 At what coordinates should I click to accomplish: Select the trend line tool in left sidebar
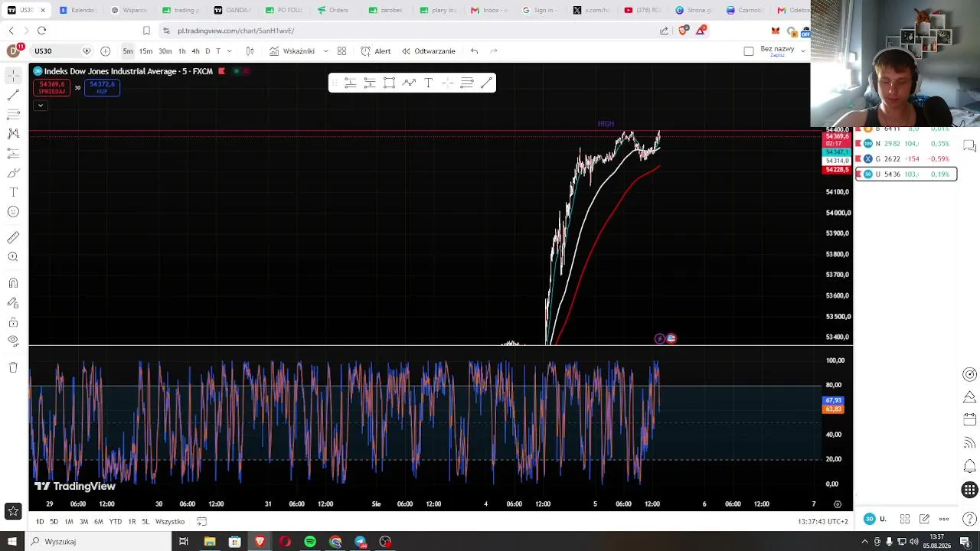pyautogui.click(x=13, y=95)
